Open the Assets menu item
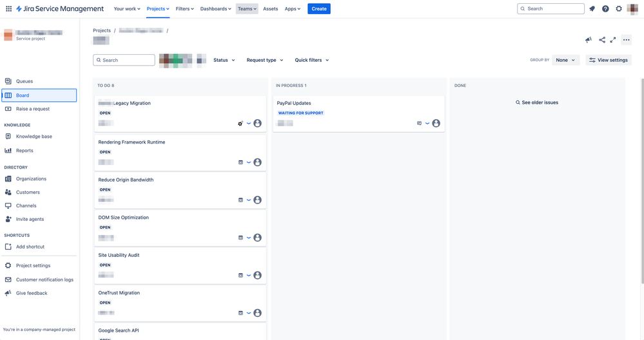Viewport: 644px width, 340px height. (270, 8)
